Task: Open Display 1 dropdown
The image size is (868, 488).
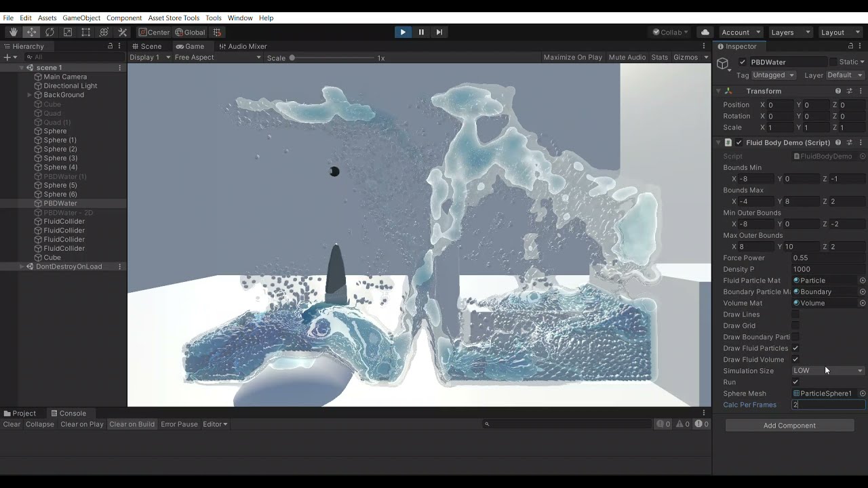Action: coord(150,58)
